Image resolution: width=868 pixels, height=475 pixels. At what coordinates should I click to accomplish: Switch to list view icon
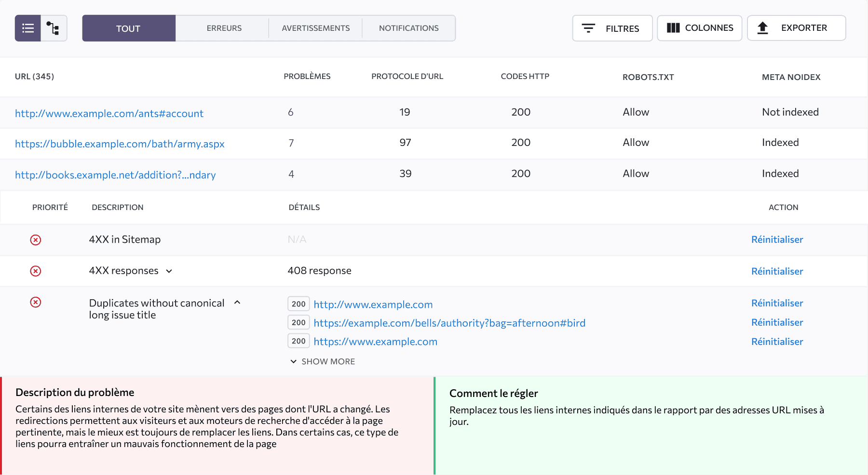coord(28,28)
